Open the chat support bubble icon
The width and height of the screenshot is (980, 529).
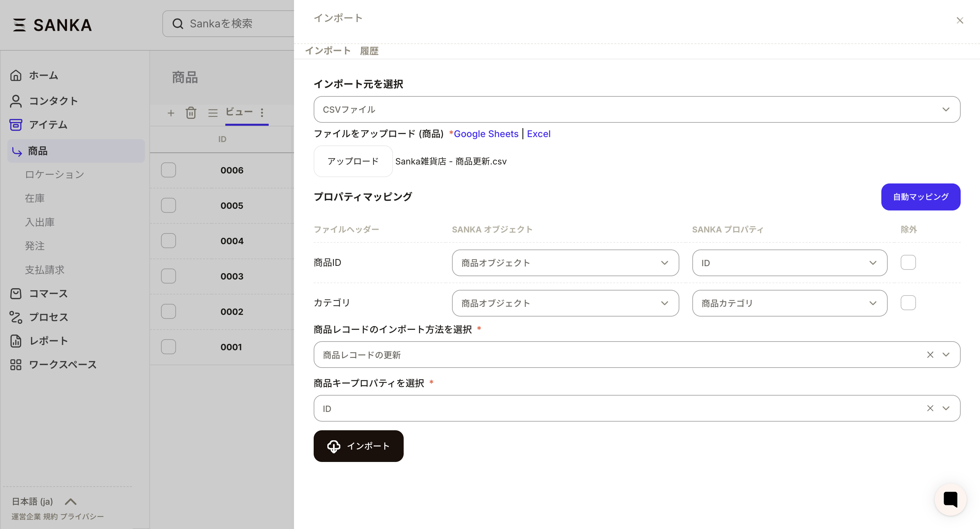point(950,499)
